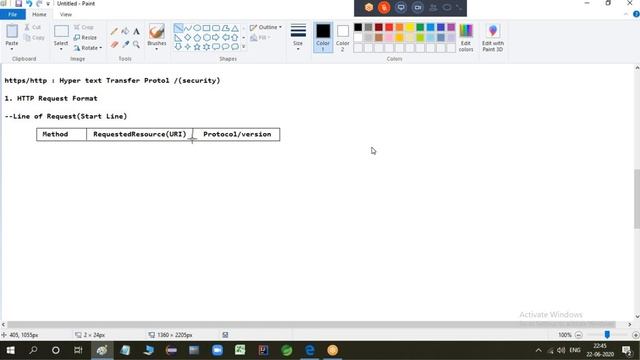
Task: Click Edit with Paint 3D
Action: pyautogui.click(x=493, y=38)
